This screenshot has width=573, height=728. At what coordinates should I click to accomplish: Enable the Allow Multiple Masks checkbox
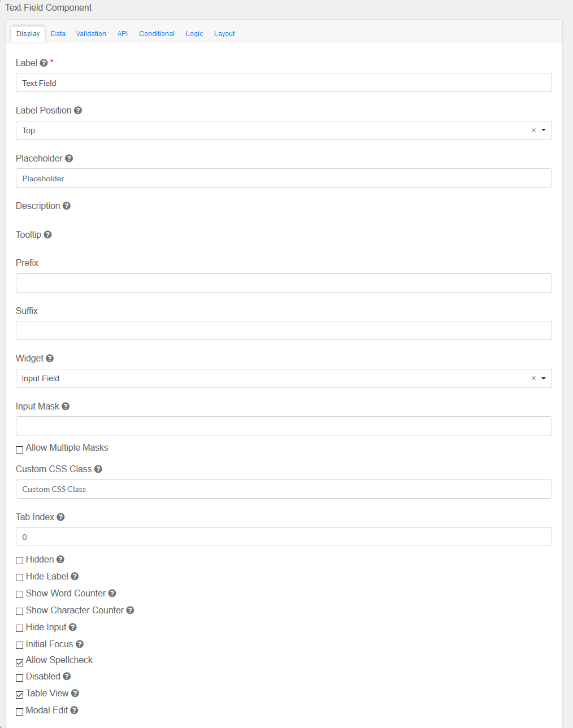(20, 450)
